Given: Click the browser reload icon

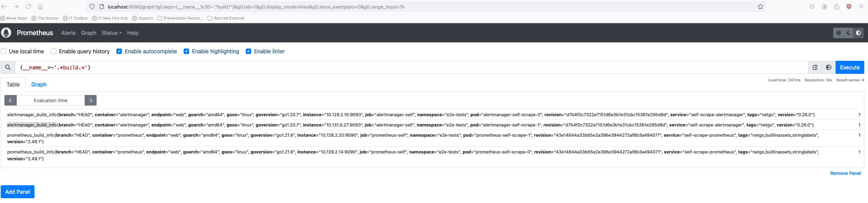Looking at the screenshot, I should coord(28,7).
